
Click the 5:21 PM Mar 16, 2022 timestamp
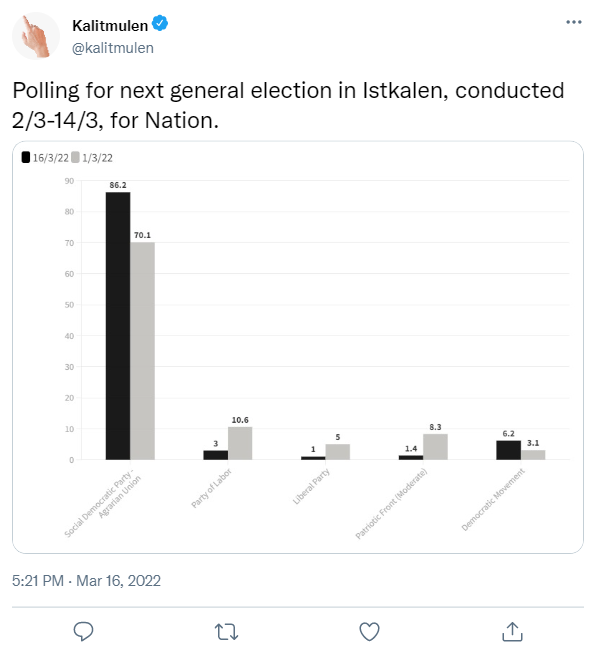click(x=86, y=581)
